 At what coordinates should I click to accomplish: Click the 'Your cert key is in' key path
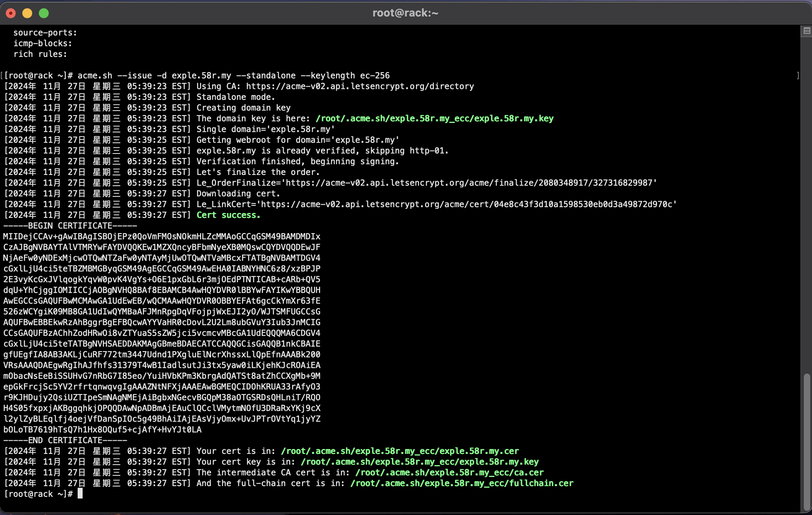[420, 462]
